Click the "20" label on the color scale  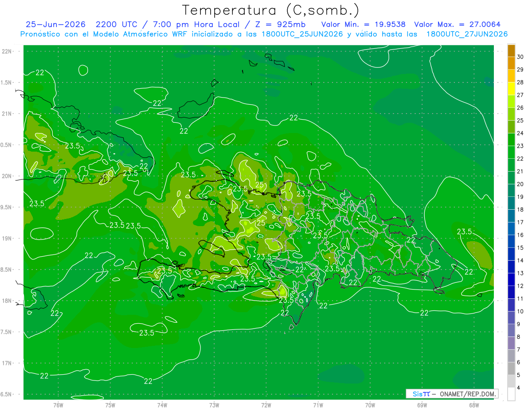[x=520, y=184]
